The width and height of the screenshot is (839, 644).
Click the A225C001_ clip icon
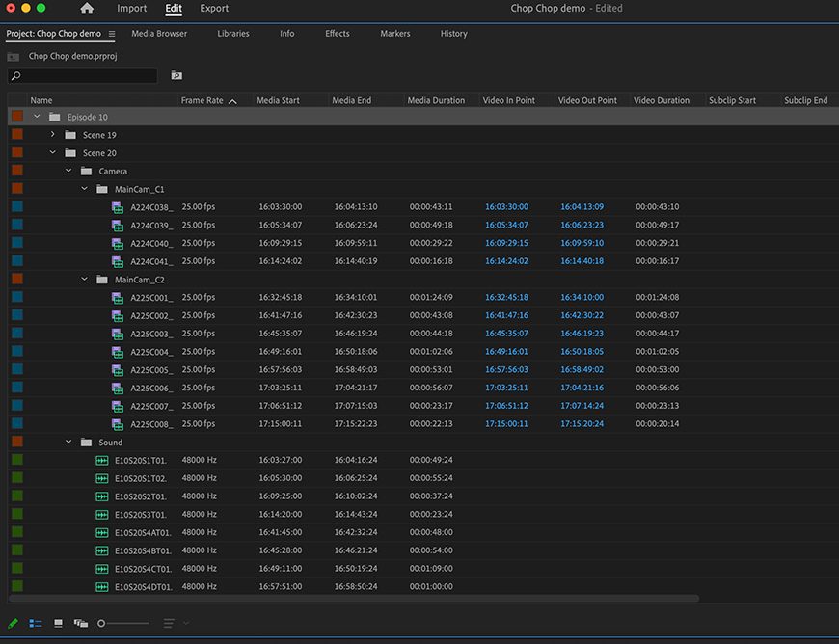tap(118, 298)
